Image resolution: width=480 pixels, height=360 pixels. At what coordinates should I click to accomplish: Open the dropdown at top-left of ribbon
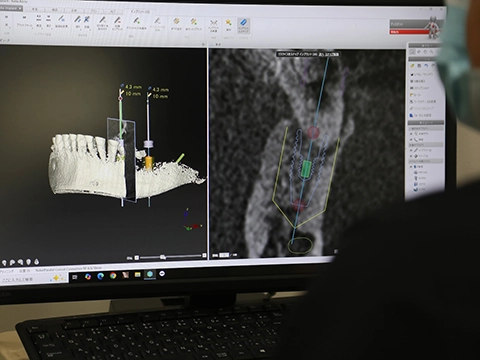(x=11, y=8)
